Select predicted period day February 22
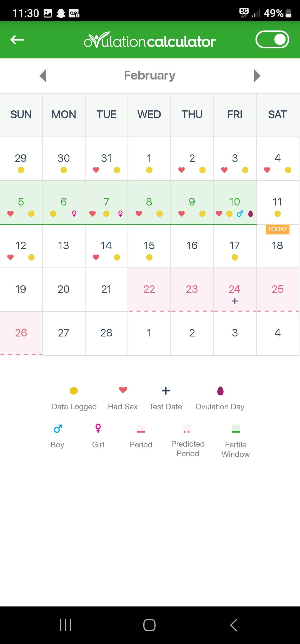The width and height of the screenshot is (300, 644). point(149,289)
